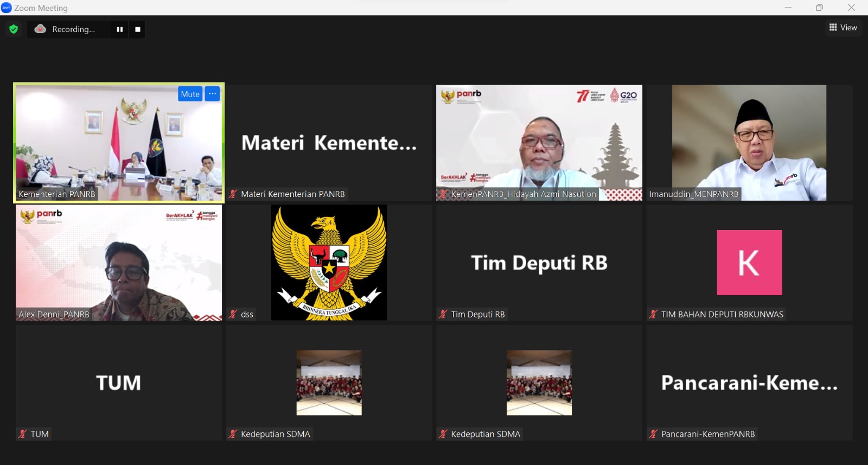Pause the recording
This screenshot has width=868, height=465.
click(119, 29)
